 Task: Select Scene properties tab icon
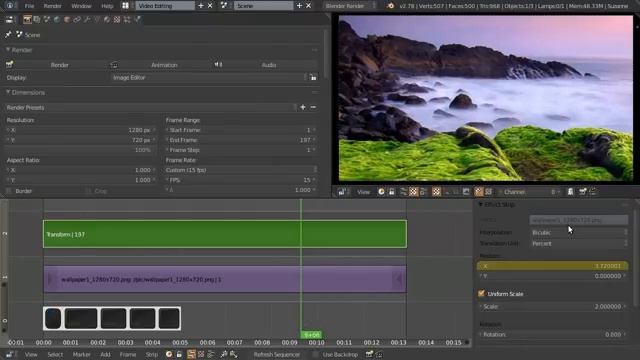47,20
